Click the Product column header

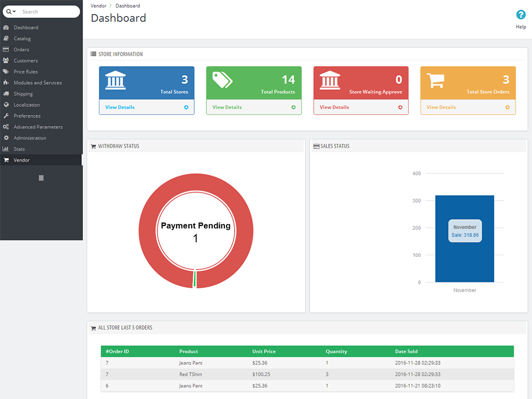(x=189, y=352)
